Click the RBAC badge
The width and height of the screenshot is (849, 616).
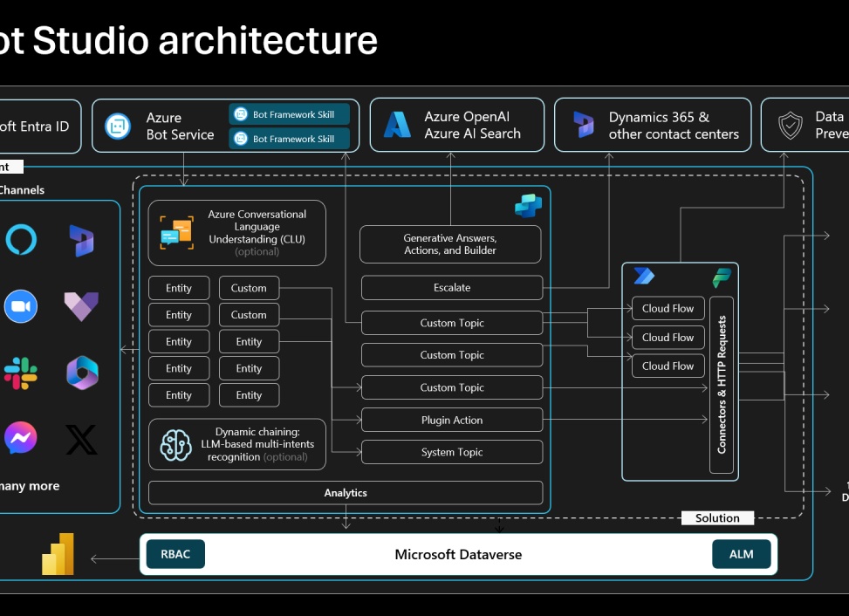pyautogui.click(x=175, y=554)
